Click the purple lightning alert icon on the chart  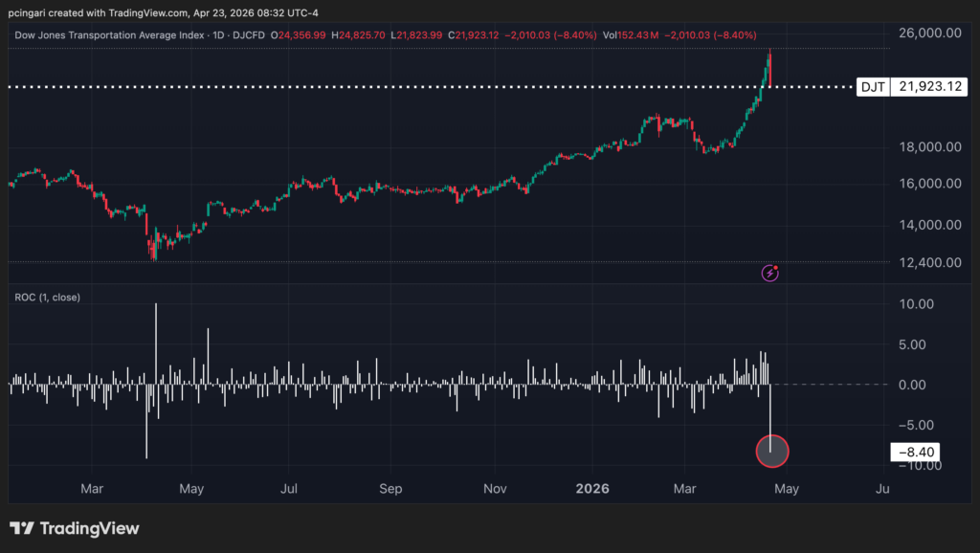[770, 273]
